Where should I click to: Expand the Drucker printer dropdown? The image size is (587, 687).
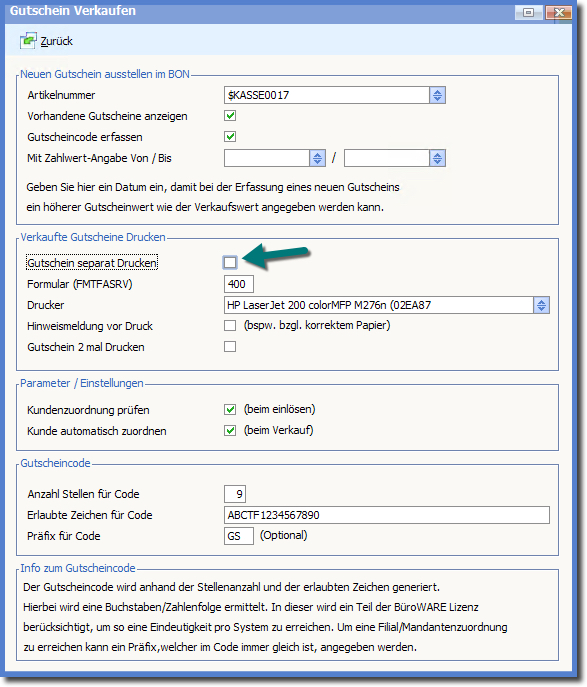click(541, 305)
